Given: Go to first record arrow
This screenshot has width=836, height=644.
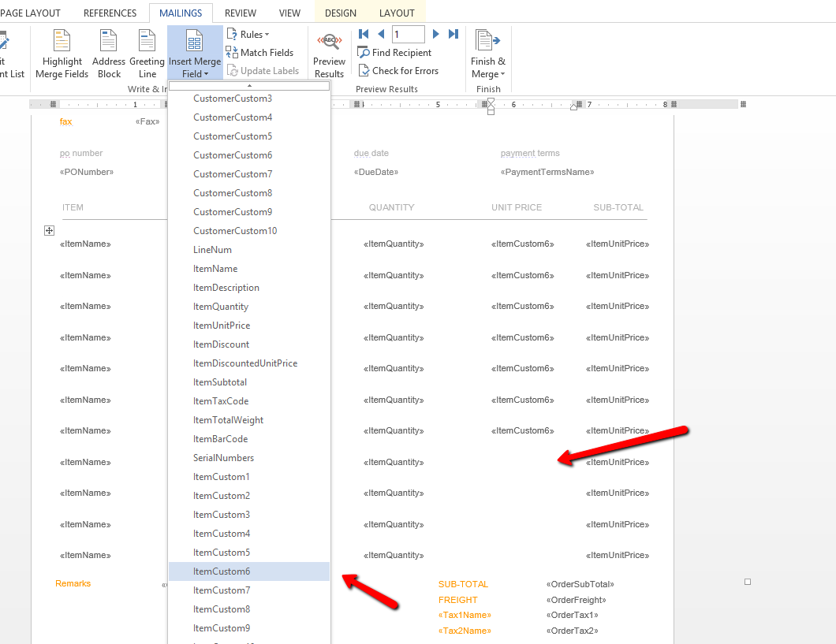Looking at the screenshot, I should (364, 34).
